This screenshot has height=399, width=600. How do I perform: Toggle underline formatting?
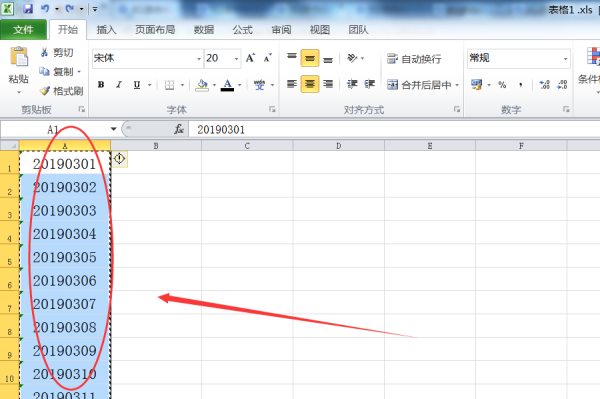(x=137, y=85)
